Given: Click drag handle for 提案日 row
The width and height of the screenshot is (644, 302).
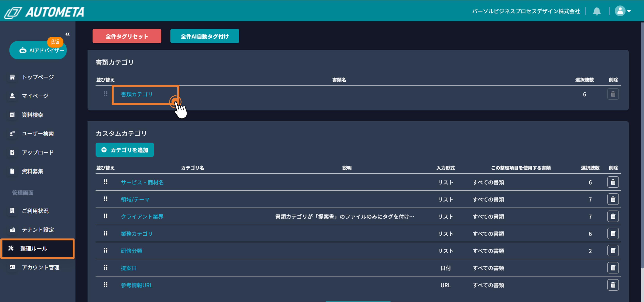Looking at the screenshot, I should click(106, 267).
